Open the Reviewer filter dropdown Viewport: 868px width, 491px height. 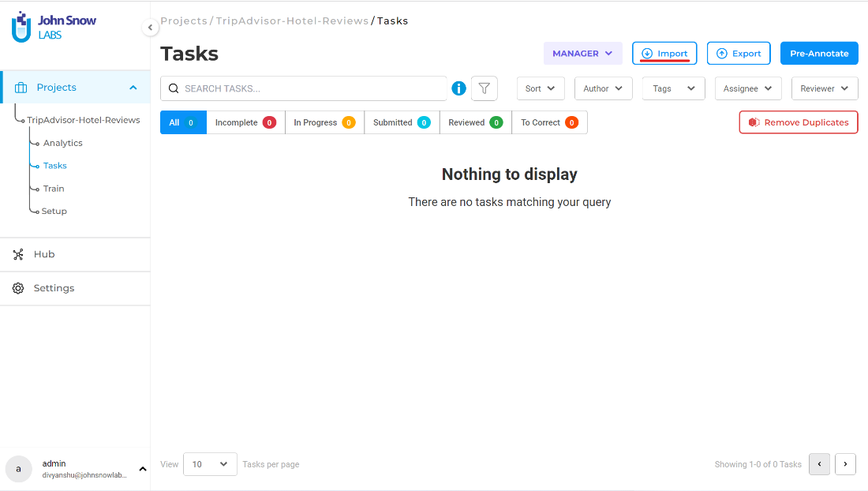click(825, 88)
